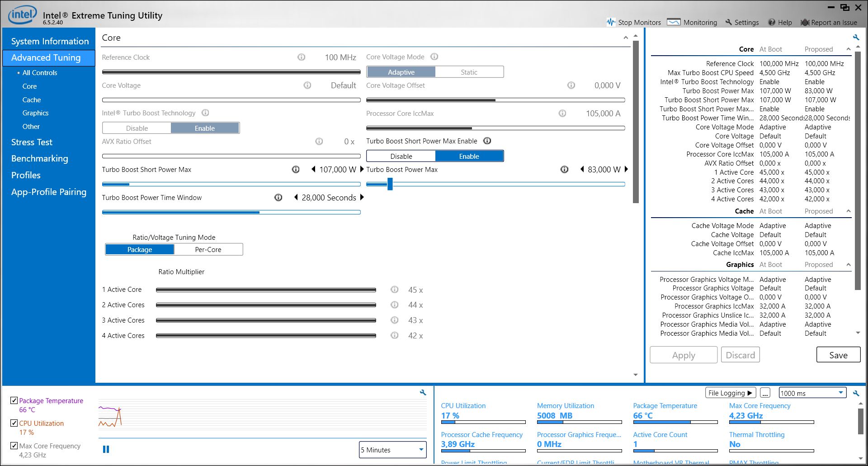Show info for Processor Core IccMax

pyautogui.click(x=562, y=113)
